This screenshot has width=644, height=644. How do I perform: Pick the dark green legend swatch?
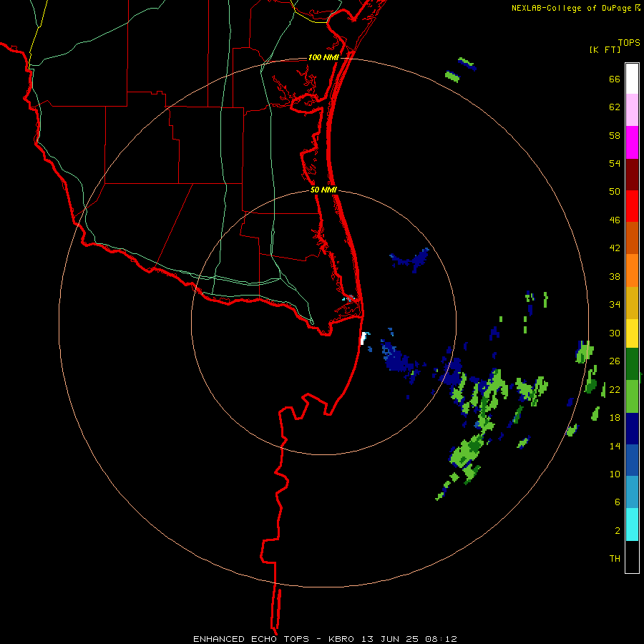click(632, 364)
